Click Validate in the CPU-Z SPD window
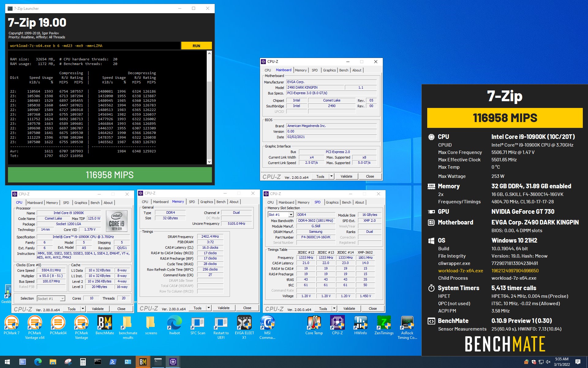The height and width of the screenshot is (368, 588). click(x=349, y=309)
